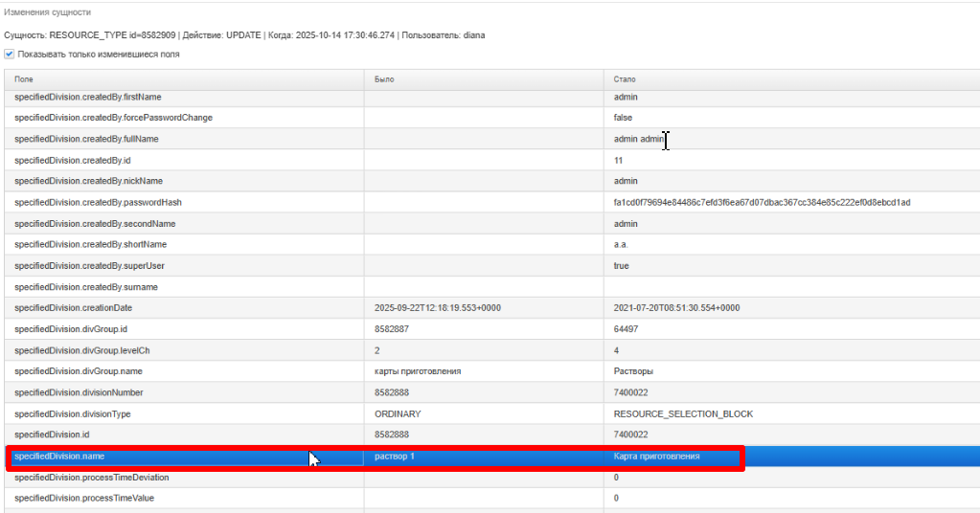Click old name value 'раствор 1'

click(395, 457)
